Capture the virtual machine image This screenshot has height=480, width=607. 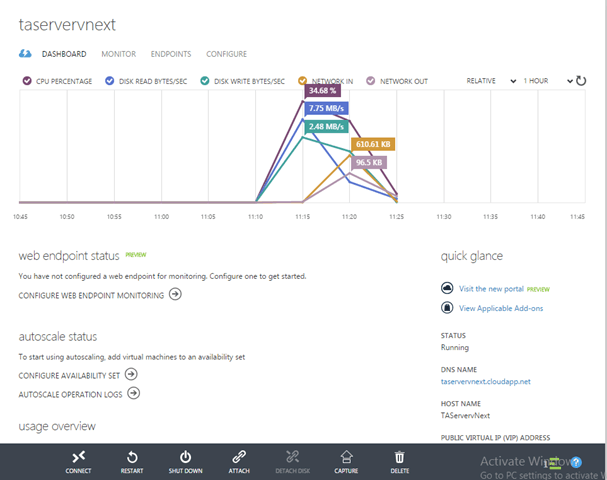(346, 462)
